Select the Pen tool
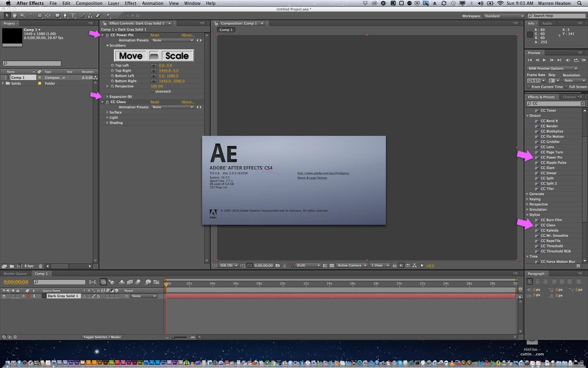588x368 pixels. click(x=65, y=16)
